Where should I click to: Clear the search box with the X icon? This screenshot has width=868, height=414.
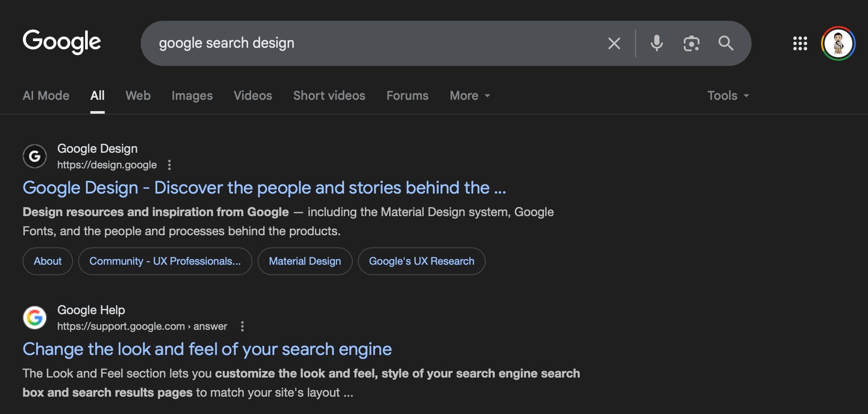point(614,43)
